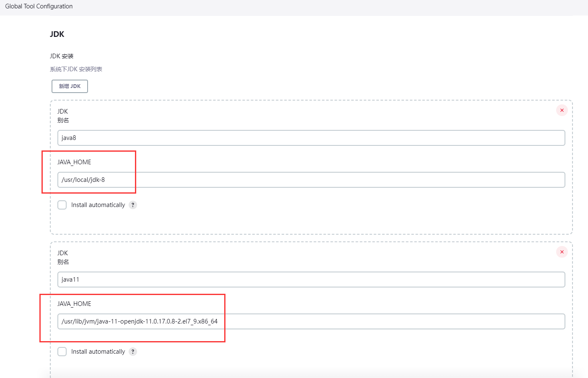Focus the java11 alias input field
Image resolution: width=588 pixels, height=378 pixels.
point(311,280)
